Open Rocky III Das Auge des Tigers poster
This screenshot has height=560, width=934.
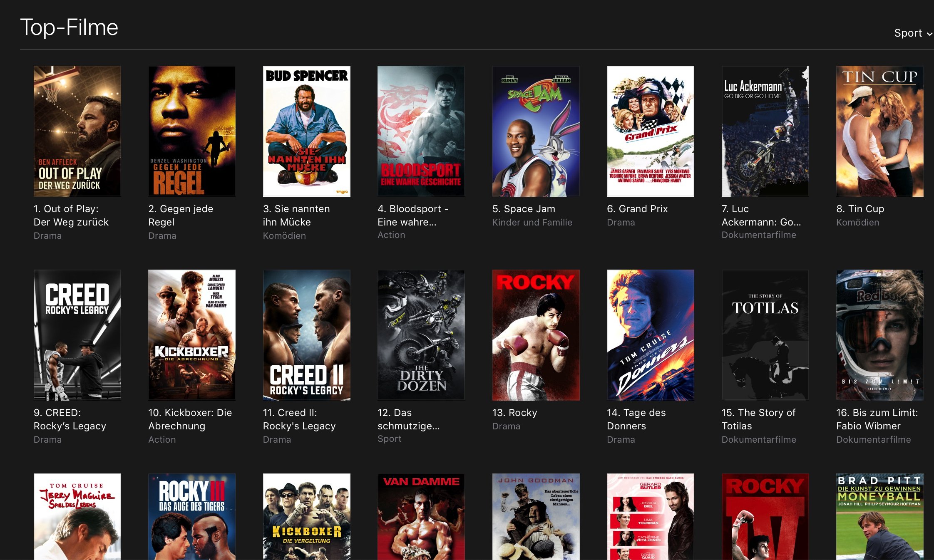click(x=192, y=517)
